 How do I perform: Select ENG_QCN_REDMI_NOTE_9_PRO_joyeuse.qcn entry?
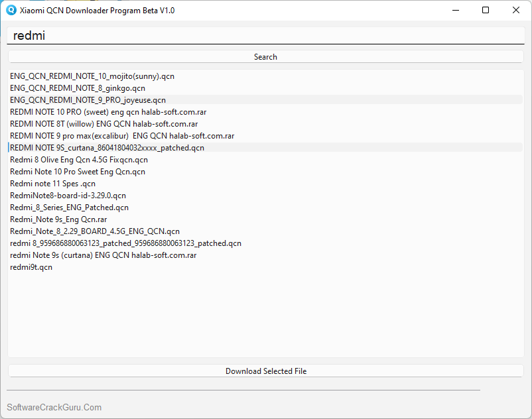88,99
